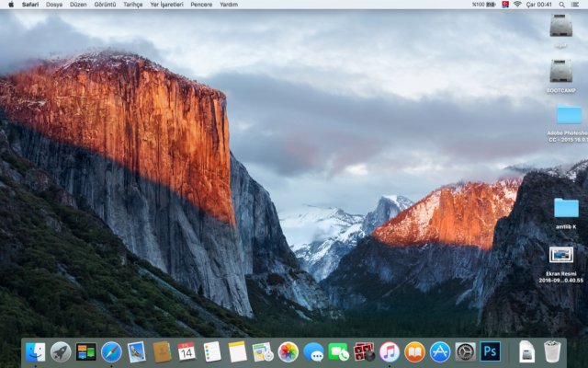
Task: Open Messages blue bubble in the Dock
Action: [x=313, y=352]
